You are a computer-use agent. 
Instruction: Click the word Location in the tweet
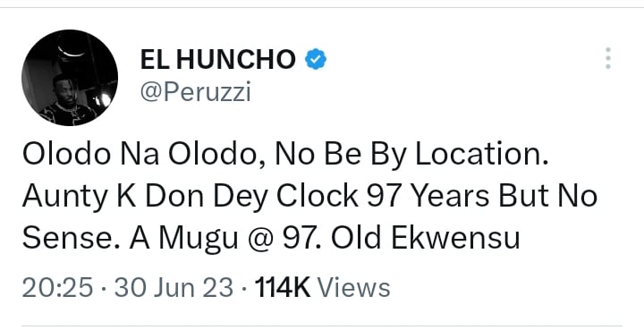tap(482, 155)
